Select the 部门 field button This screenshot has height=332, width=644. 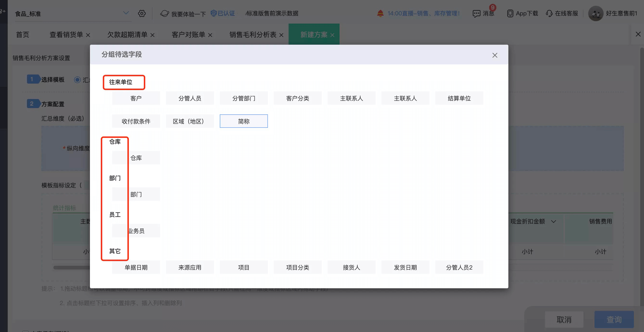click(x=136, y=194)
